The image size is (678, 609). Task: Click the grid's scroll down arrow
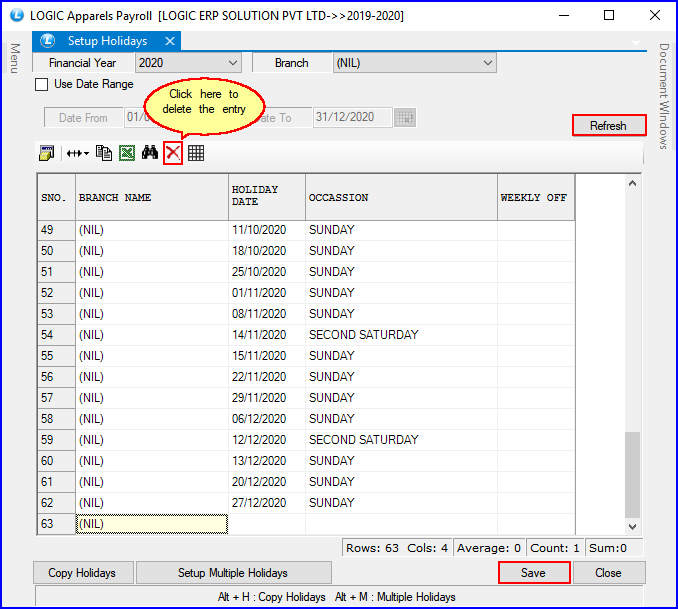click(x=632, y=526)
